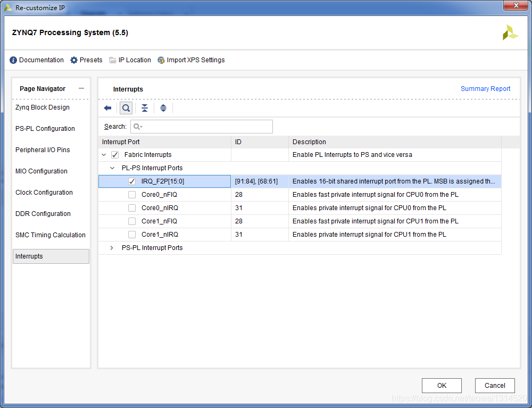Click the IP Location folder icon
Screen dimensions: 532x408
click(x=113, y=60)
